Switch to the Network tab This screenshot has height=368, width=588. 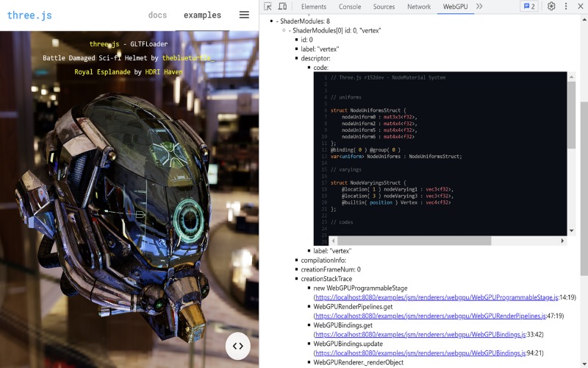(419, 7)
